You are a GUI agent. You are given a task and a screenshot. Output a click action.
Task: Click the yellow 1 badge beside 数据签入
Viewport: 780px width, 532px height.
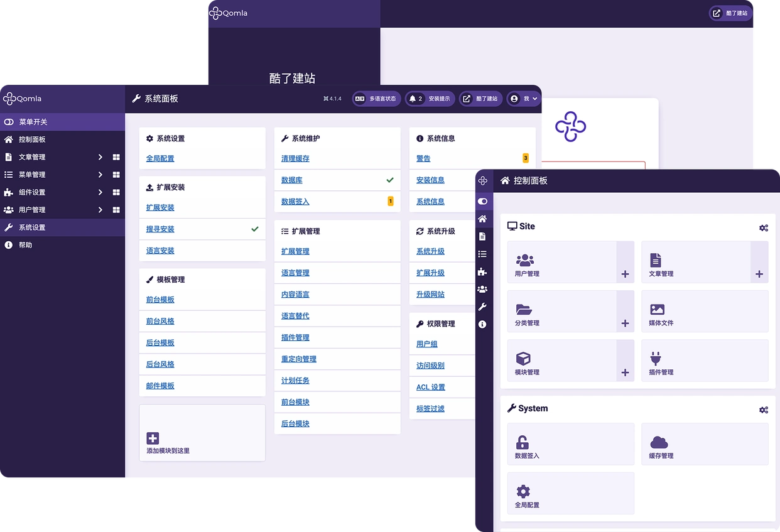coord(391,202)
